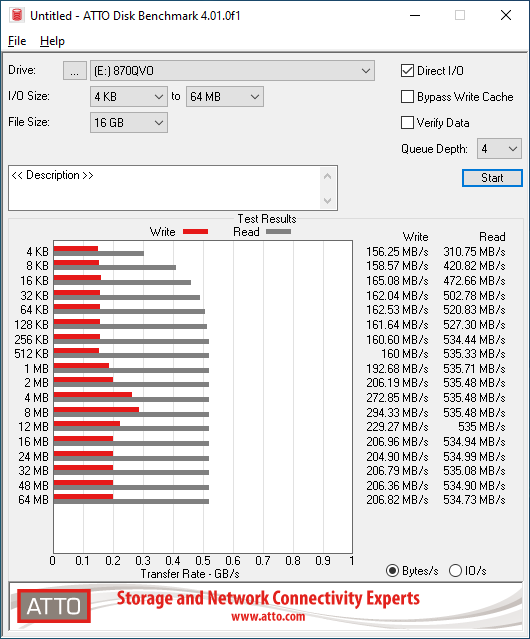Click the 535.71 MB/s read value

pos(474,369)
